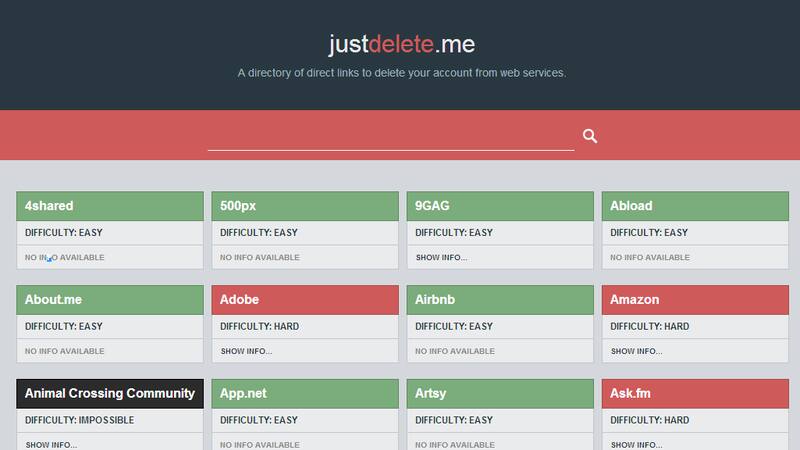Open the App.net deletion link
The width and height of the screenshot is (800, 450).
[304, 394]
